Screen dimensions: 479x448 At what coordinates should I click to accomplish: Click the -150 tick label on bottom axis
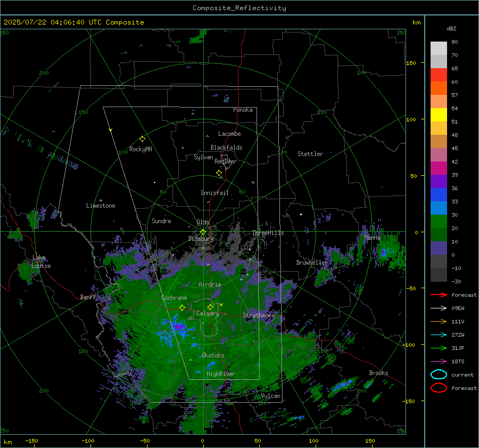(31, 441)
